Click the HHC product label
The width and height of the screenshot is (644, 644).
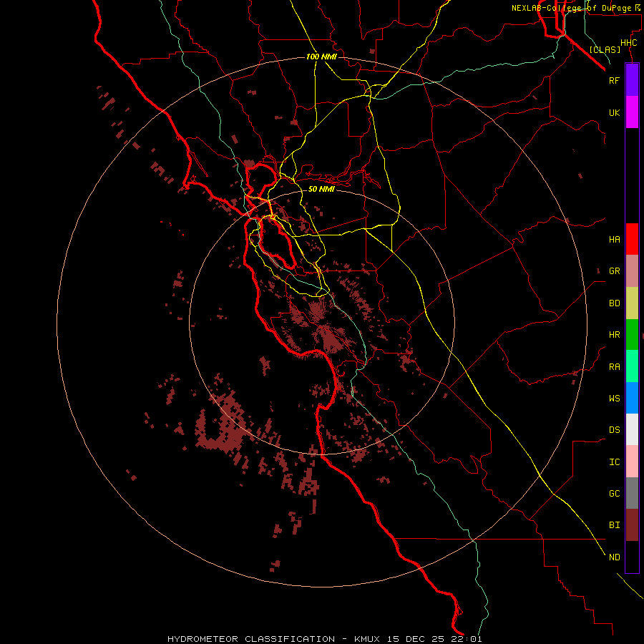[x=628, y=43]
